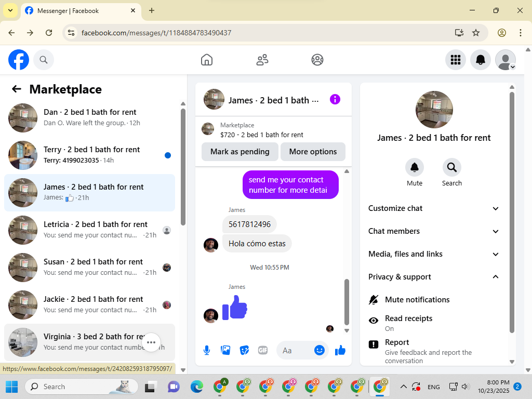This screenshot has width=532, height=399.
Task: Click the back arrow next to Marketplace
Action: (16, 89)
